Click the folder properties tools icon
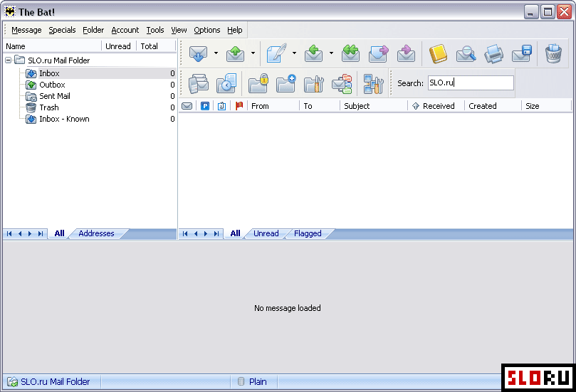Viewport: 576px width, 392px height. click(314, 84)
